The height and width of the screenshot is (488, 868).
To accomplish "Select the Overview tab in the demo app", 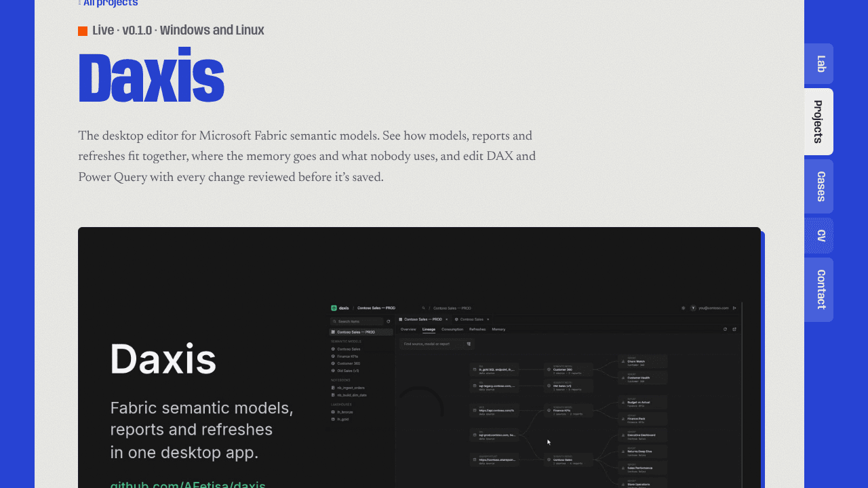I will pyautogui.click(x=408, y=329).
